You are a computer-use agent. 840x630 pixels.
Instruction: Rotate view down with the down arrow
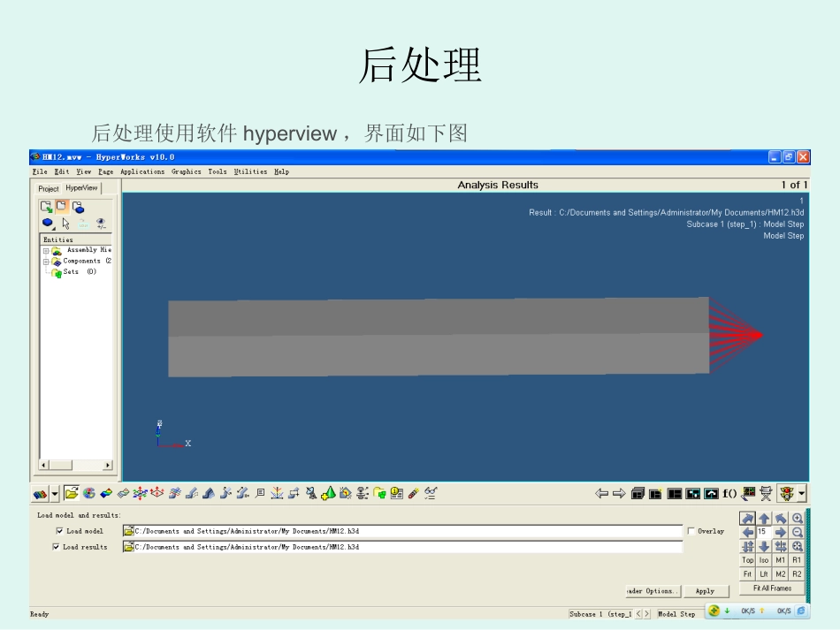pyautogui.click(x=764, y=546)
